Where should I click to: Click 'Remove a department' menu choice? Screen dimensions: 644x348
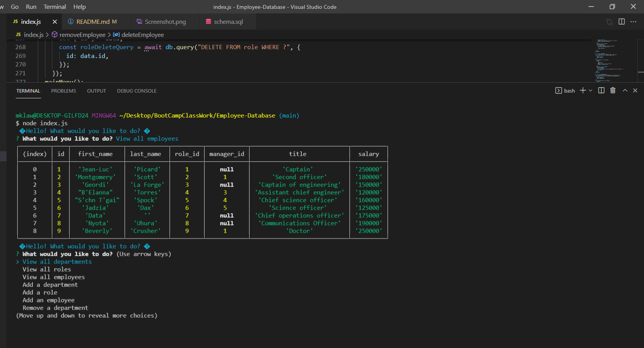click(x=55, y=308)
